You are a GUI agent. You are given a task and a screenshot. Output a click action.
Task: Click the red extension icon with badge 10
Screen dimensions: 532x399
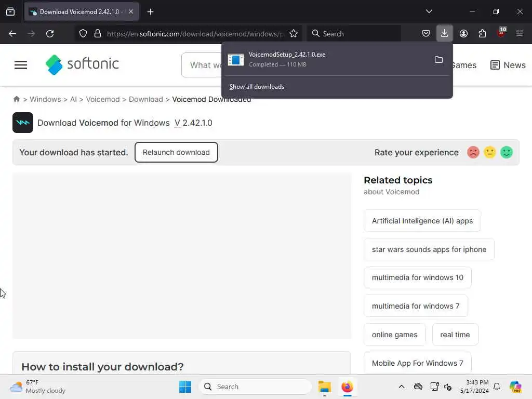coord(501,33)
